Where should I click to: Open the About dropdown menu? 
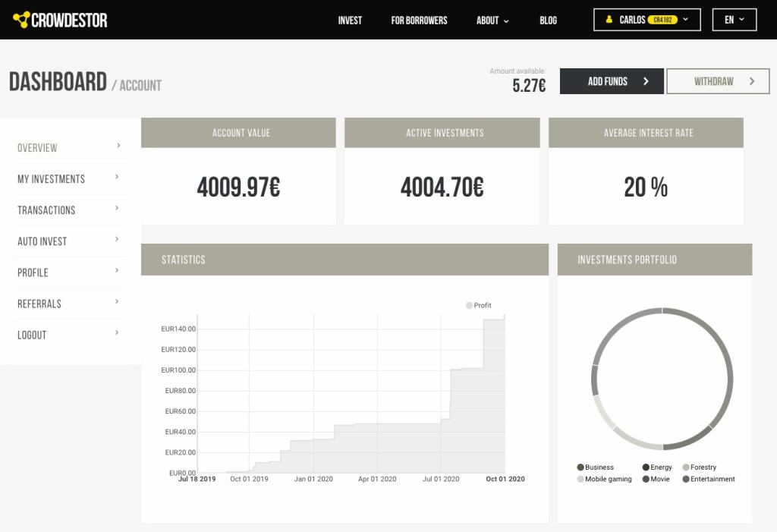(492, 20)
